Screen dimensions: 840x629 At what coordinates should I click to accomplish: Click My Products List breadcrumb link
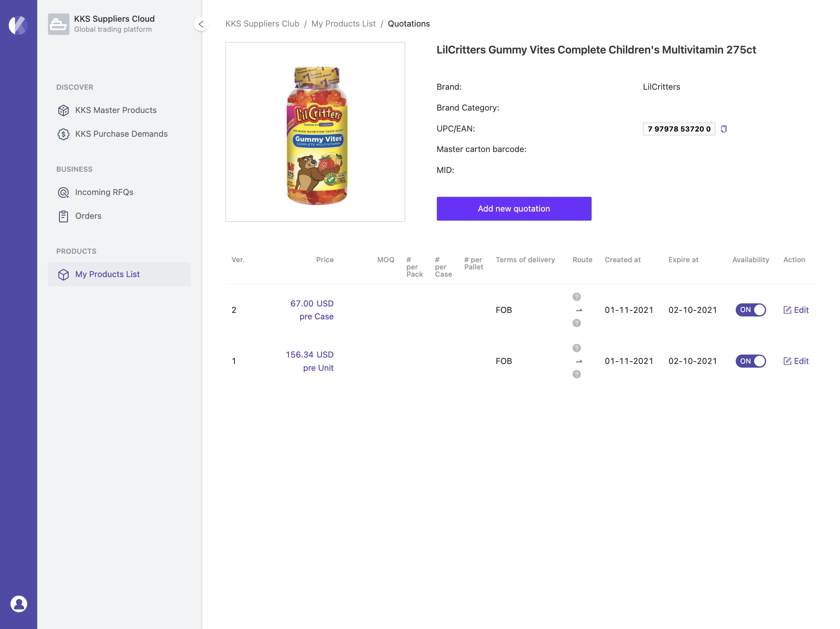click(344, 24)
